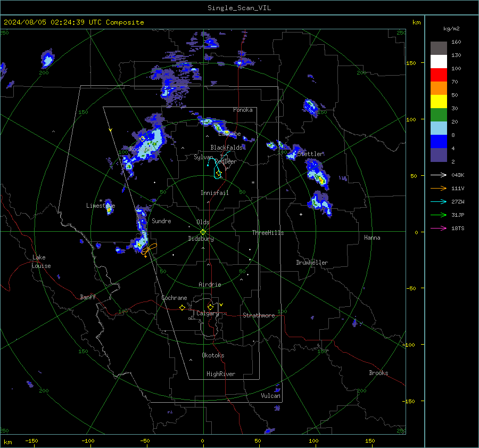Click the ThreeHills town label
This screenshot has width=479, height=448.
(x=268, y=233)
